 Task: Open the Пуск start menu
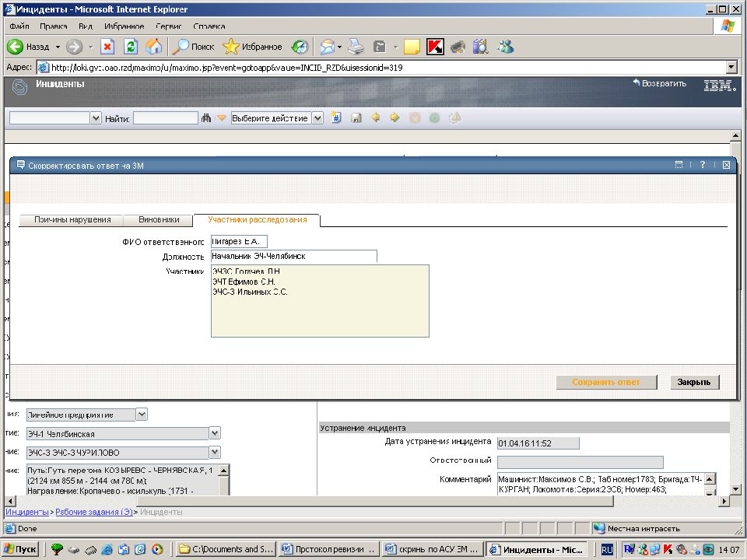[x=20, y=549]
